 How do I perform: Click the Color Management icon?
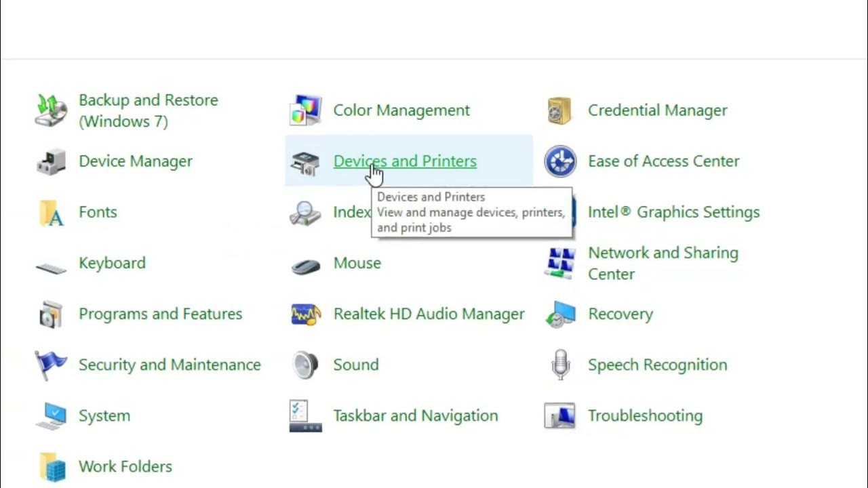click(x=306, y=110)
